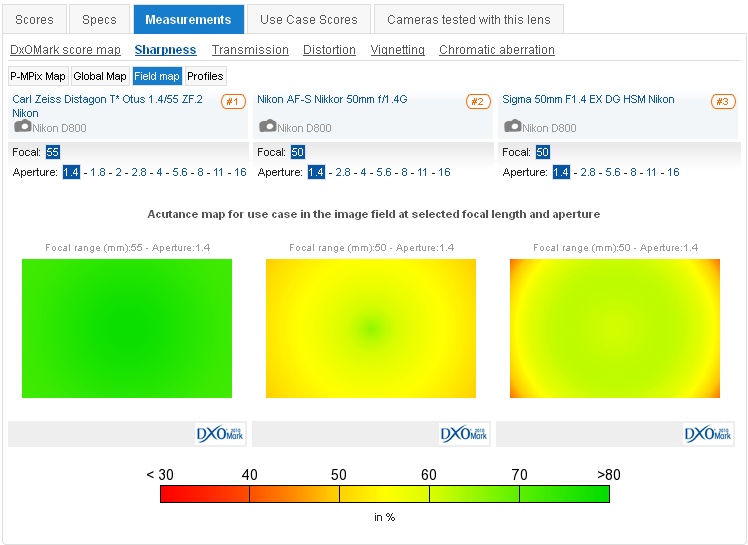The height and width of the screenshot is (545, 748).
Task: Choose aperture 8 for Nikkor lens
Action: (x=405, y=172)
